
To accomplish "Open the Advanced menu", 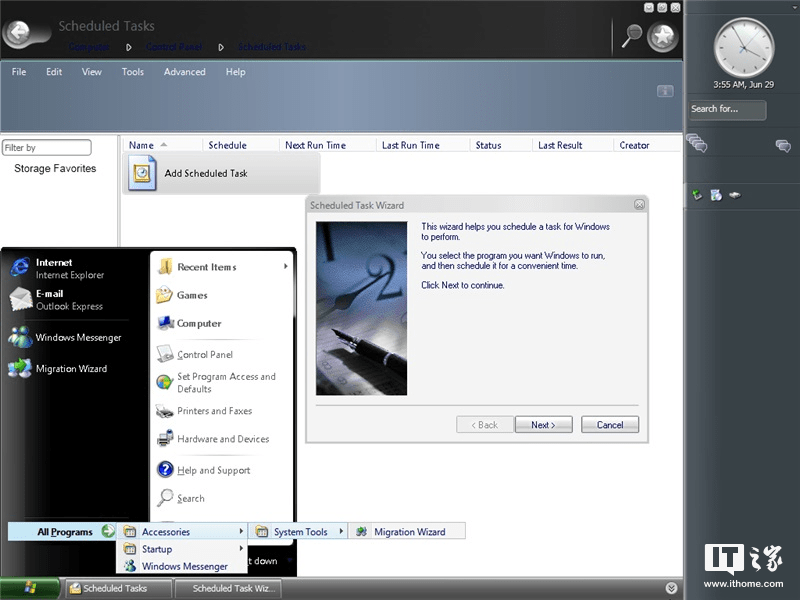I will (x=184, y=71).
